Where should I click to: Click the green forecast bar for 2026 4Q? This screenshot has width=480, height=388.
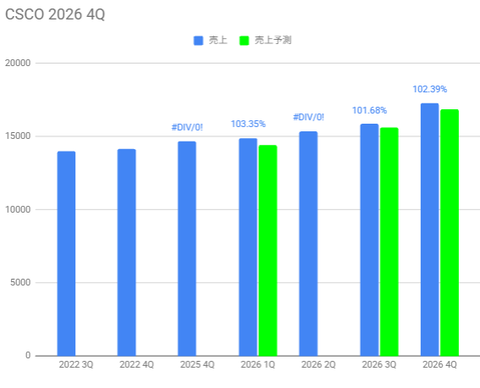pyautogui.click(x=449, y=233)
